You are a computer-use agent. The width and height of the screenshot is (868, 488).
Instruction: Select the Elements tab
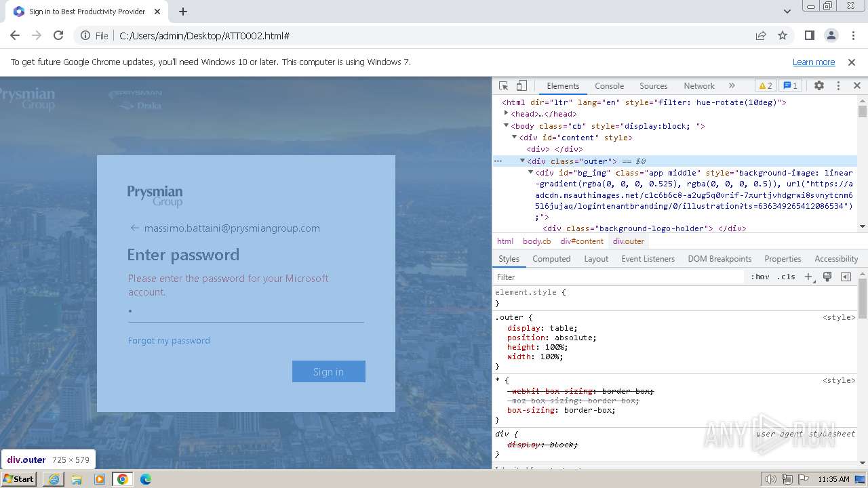click(x=563, y=86)
